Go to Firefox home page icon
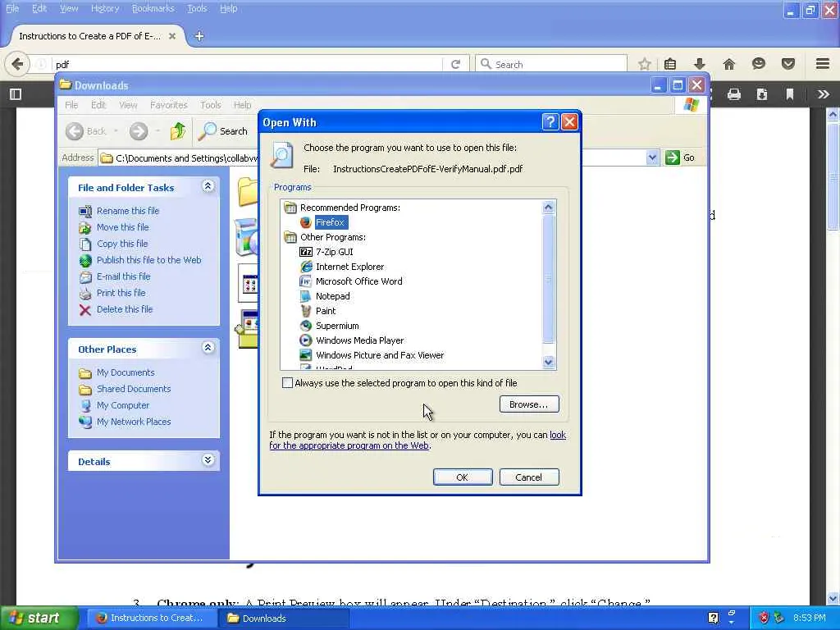The image size is (840, 630). tap(729, 64)
